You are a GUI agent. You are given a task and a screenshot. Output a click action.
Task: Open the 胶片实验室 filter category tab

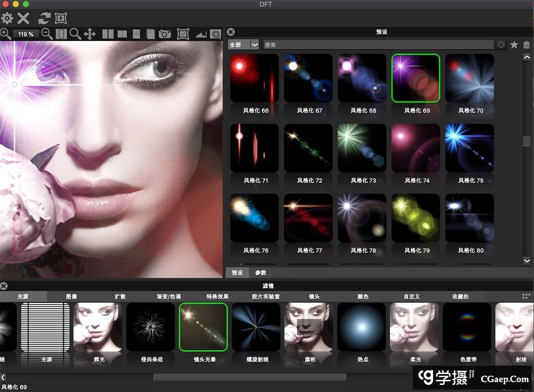266,296
